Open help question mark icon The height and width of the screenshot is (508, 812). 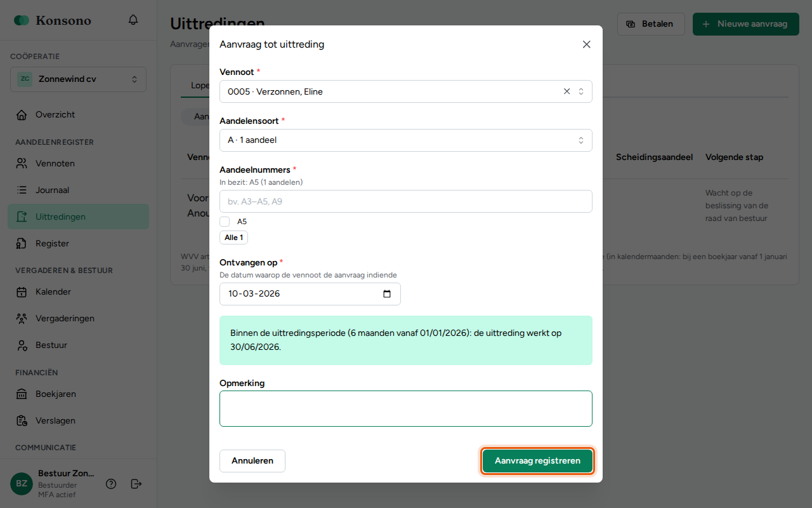click(x=111, y=484)
